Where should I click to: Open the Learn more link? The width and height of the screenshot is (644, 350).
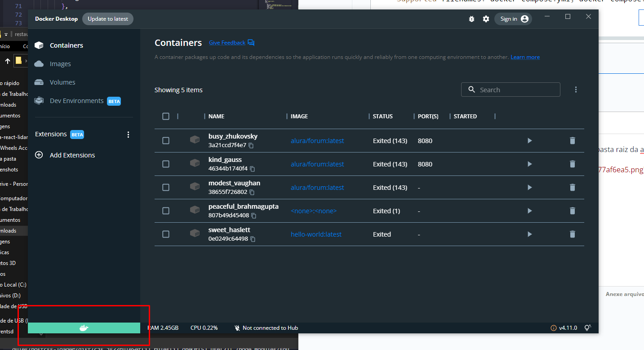pyautogui.click(x=525, y=57)
